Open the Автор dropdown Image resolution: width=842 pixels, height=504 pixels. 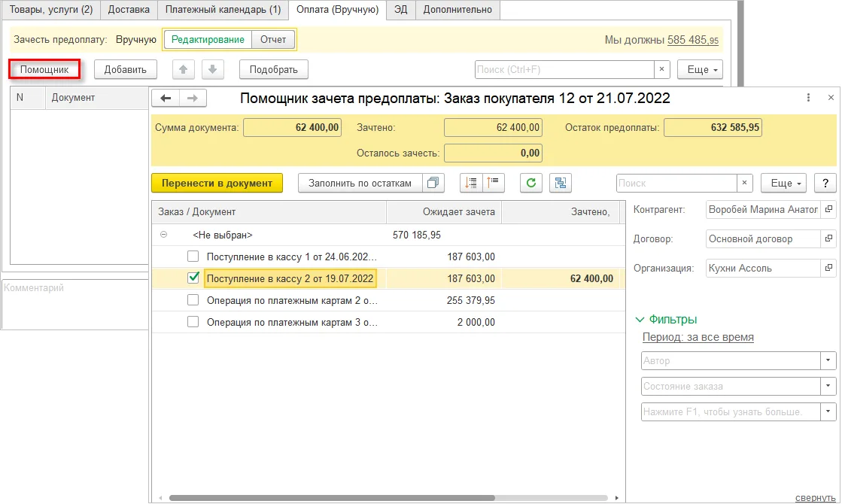coord(828,360)
